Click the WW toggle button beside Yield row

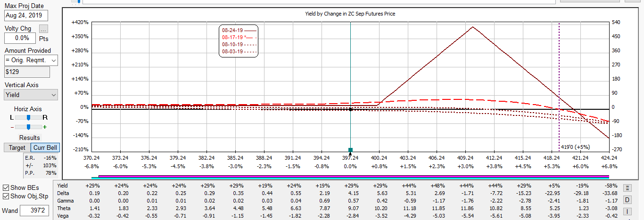pyautogui.click(x=627, y=188)
